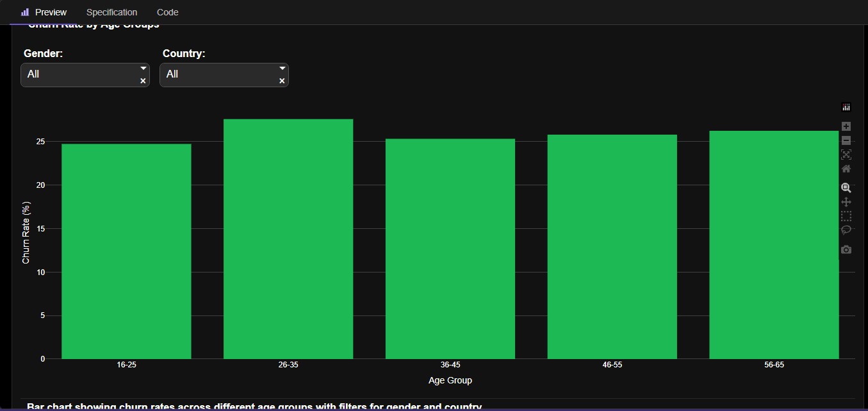Switch to the Code tab

(167, 12)
